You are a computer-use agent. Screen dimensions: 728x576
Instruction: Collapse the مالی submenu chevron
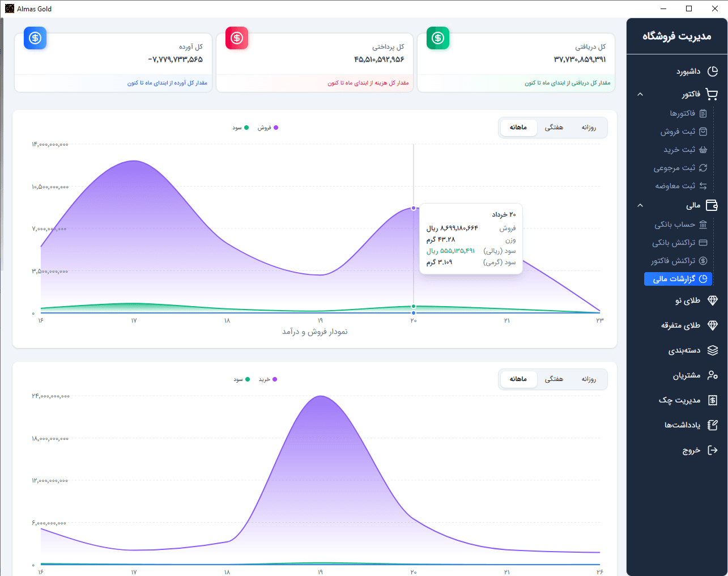click(640, 205)
